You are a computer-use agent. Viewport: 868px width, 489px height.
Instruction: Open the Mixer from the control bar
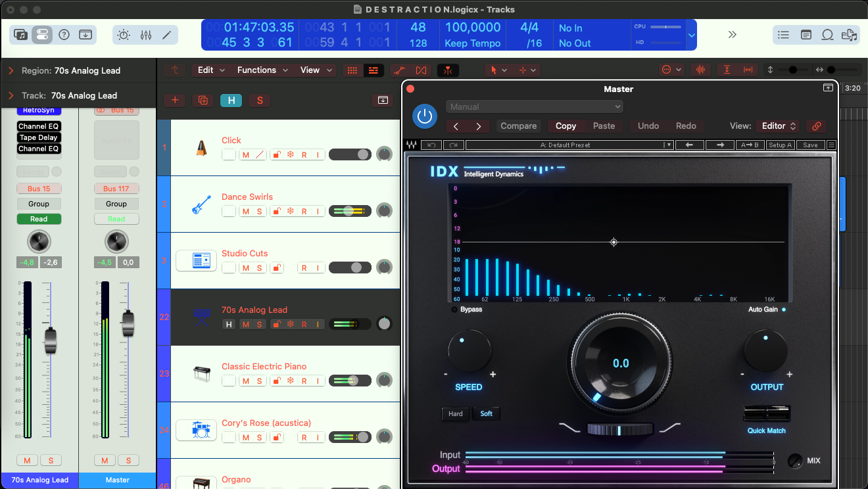146,35
